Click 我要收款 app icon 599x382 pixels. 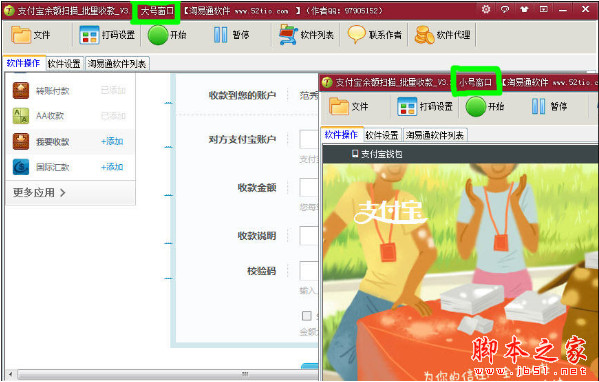pyautogui.click(x=21, y=141)
